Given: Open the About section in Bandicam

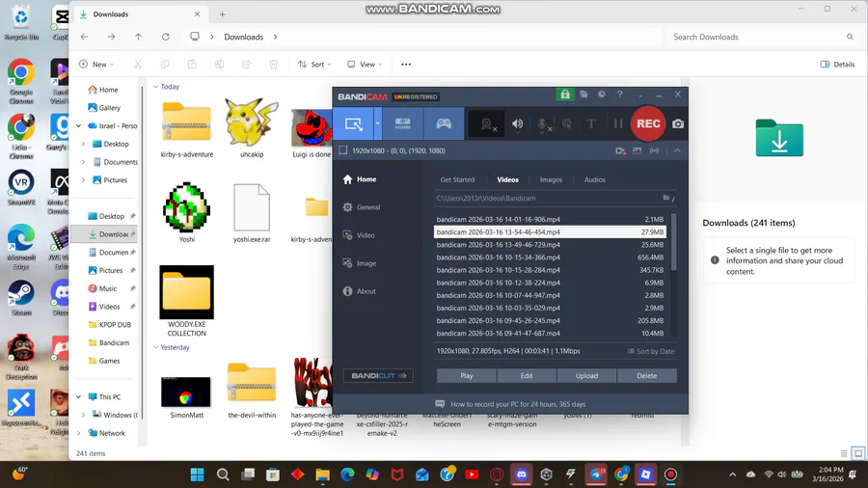Looking at the screenshot, I should coord(360,291).
